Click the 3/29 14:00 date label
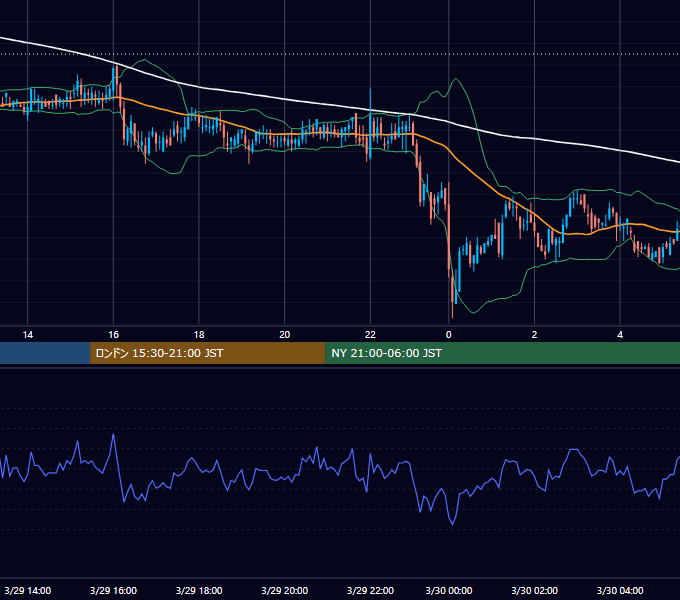The width and height of the screenshot is (680, 600). pyautogui.click(x=28, y=590)
